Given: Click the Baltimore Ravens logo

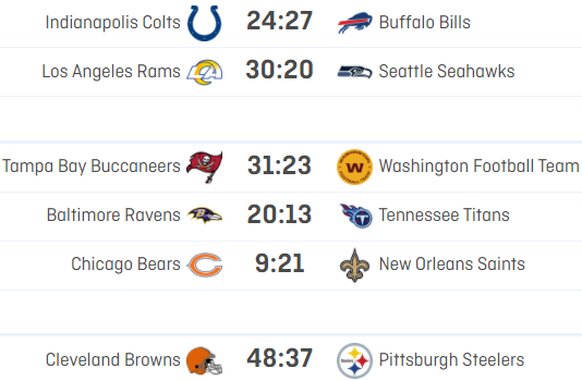Looking at the screenshot, I should (x=205, y=215).
